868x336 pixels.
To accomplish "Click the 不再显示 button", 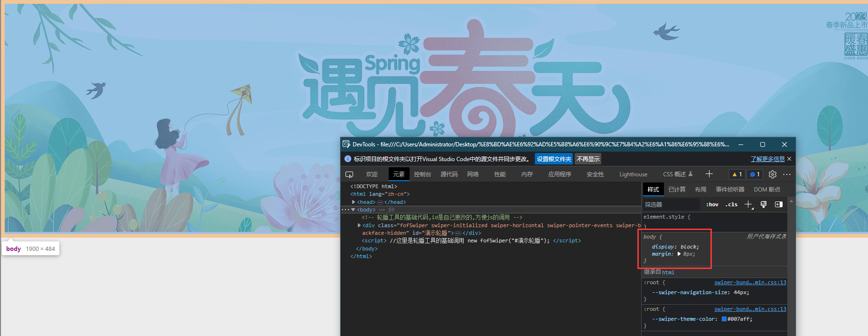I will (x=588, y=159).
